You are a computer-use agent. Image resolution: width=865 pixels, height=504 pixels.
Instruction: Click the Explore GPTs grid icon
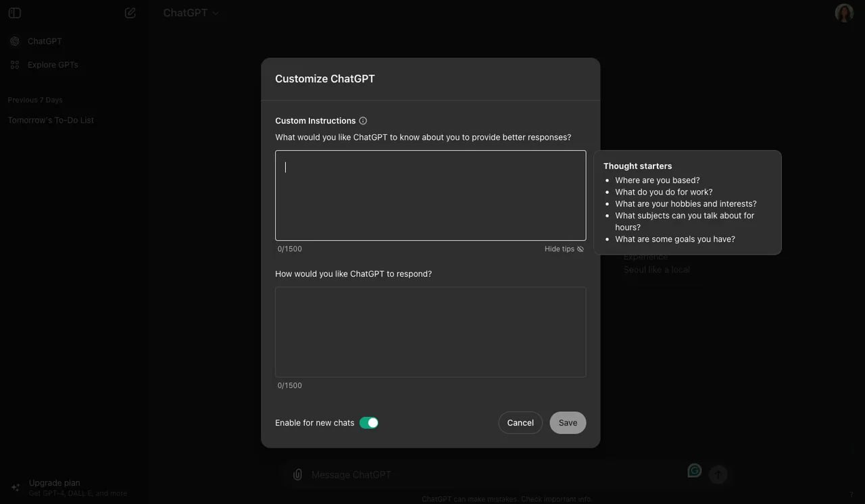[15, 65]
